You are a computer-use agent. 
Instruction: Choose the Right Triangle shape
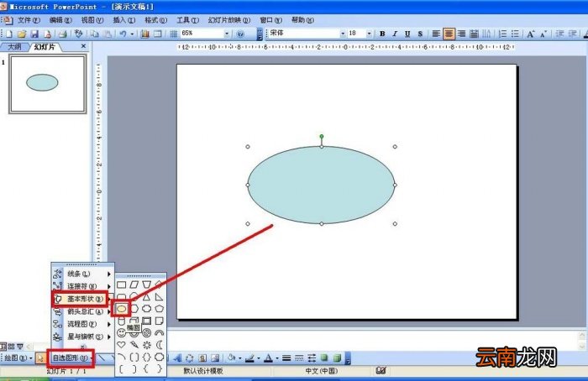tap(160, 297)
